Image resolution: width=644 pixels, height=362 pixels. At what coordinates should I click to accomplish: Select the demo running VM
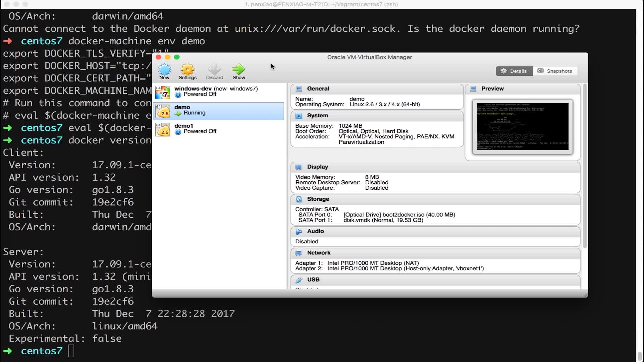(218, 111)
